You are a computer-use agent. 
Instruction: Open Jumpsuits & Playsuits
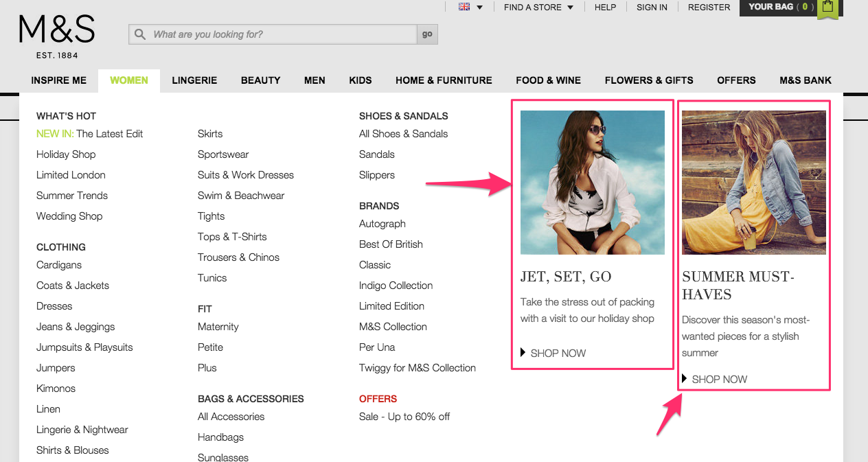[x=84, y=347]
